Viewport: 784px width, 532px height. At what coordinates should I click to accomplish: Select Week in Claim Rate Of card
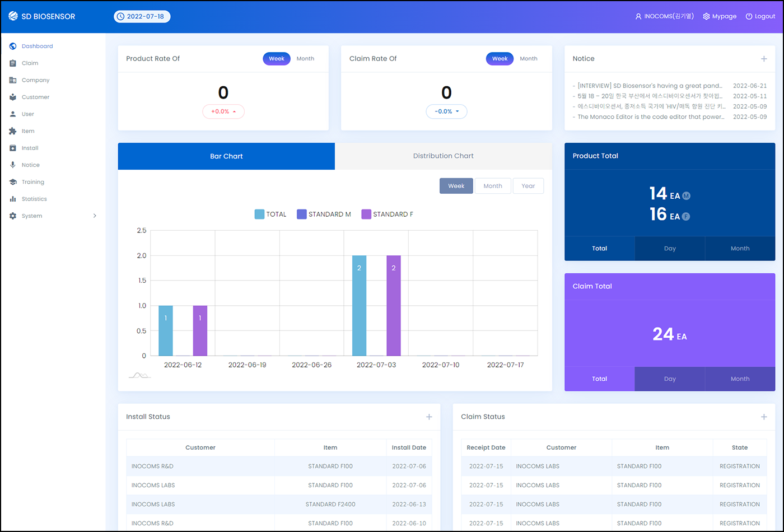point(500,58)
